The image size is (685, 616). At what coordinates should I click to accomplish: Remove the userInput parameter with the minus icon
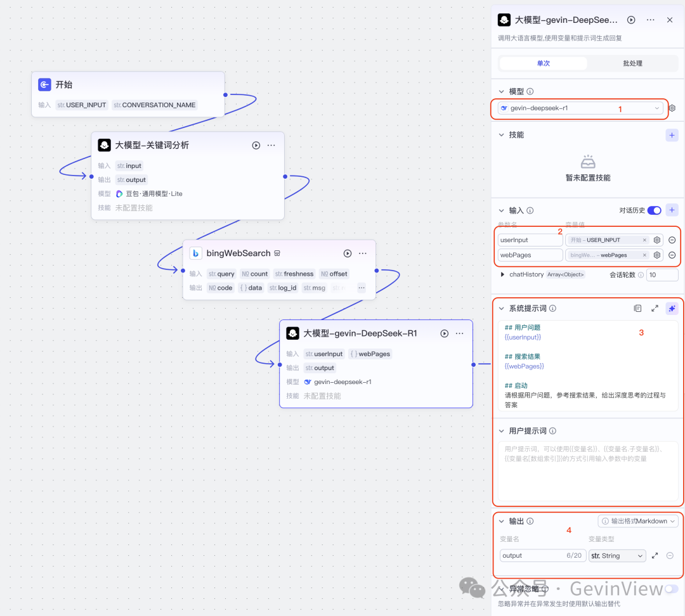pos(672,240)
